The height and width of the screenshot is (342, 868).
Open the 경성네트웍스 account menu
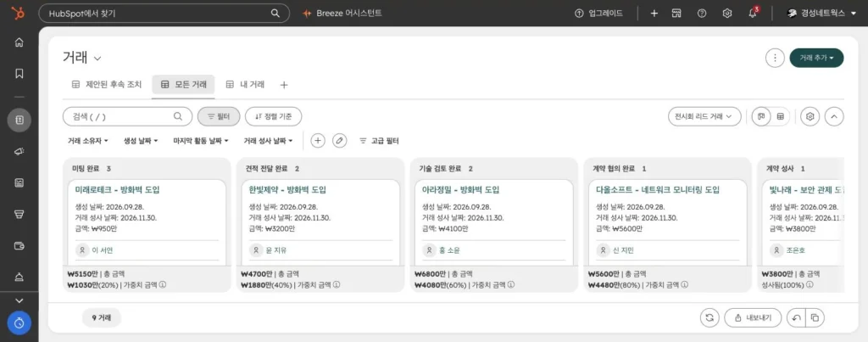coord(821,14)
